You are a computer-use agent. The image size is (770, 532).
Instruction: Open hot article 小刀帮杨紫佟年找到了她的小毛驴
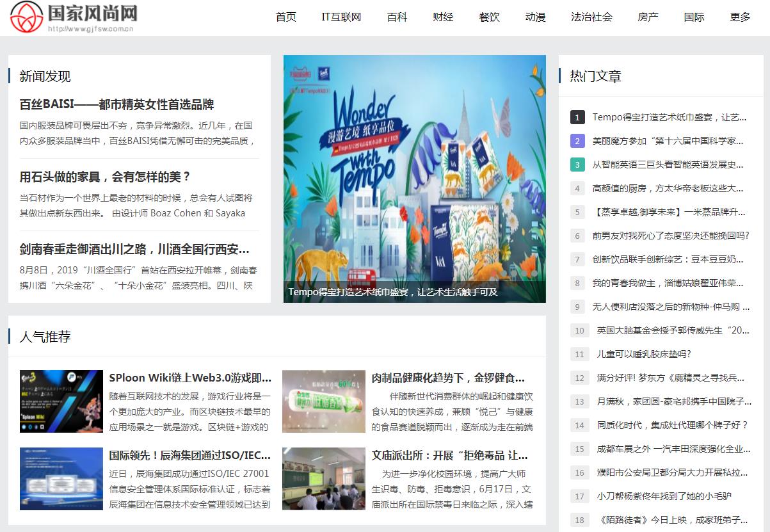point(664,496)
